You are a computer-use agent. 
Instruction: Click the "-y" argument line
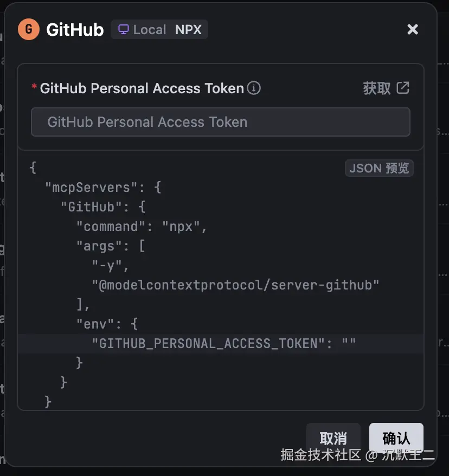point(111,266)
